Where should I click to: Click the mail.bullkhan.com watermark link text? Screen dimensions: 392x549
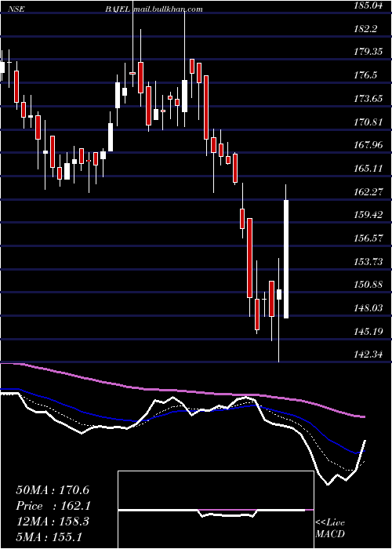(168, 9)
